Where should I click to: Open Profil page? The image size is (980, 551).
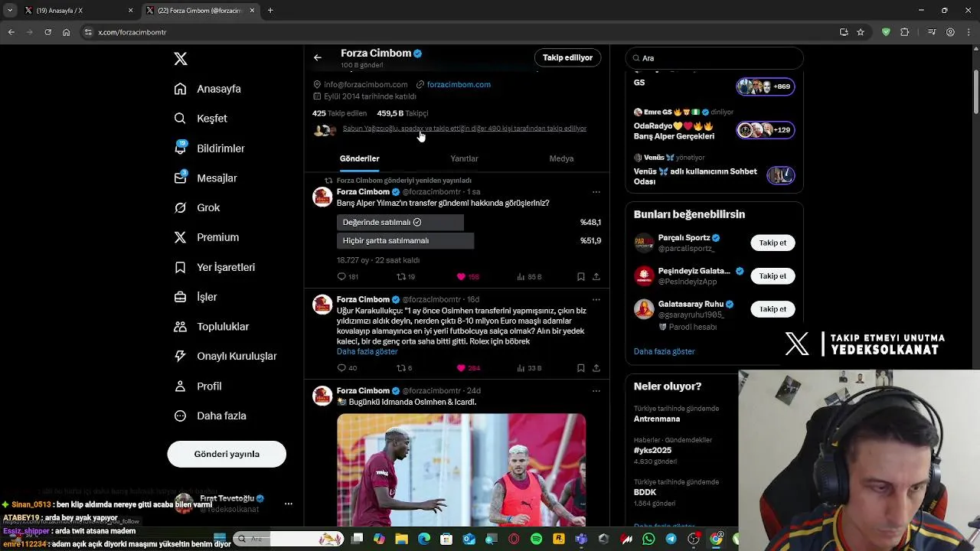[198, 386]
